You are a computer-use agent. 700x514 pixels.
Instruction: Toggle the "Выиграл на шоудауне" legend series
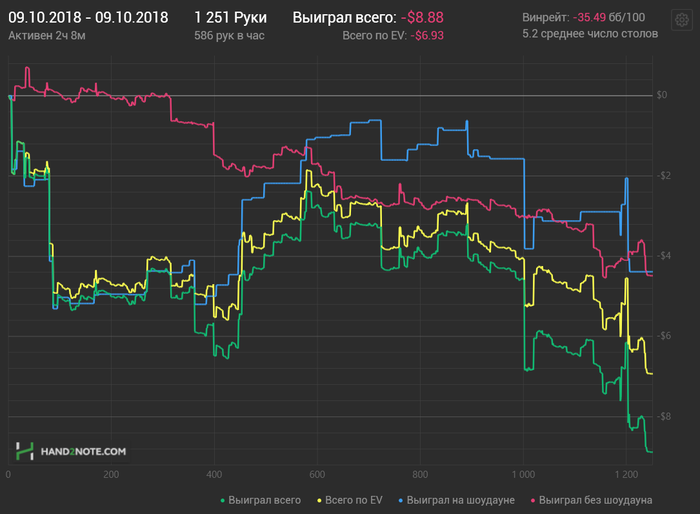coord(456,500)
